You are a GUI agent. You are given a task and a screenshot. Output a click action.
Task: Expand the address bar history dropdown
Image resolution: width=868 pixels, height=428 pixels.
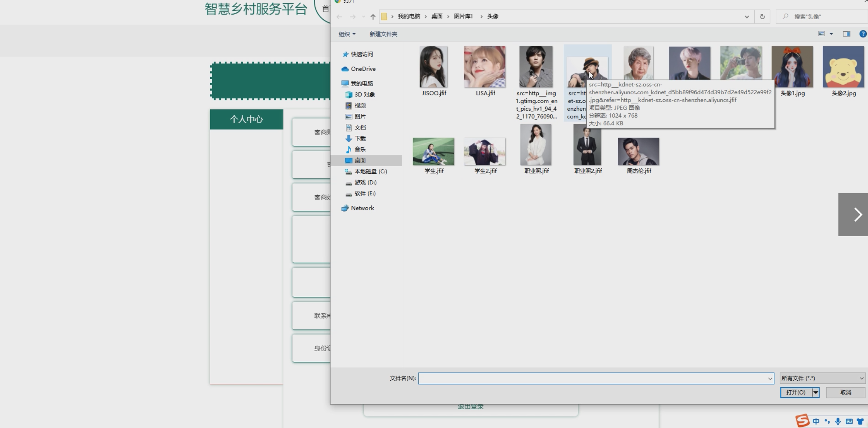[747, 17]
